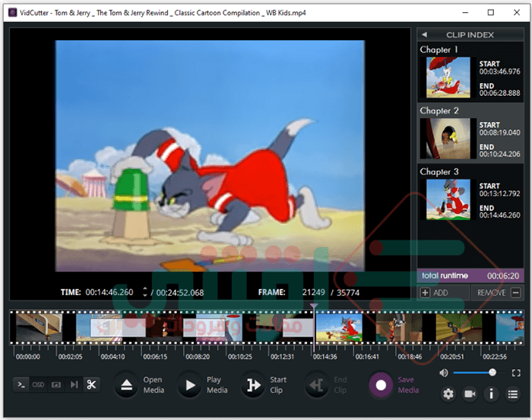Screen dimensions: 532x420
Task: Open the main menu list icon
Action: coord(513,394)
